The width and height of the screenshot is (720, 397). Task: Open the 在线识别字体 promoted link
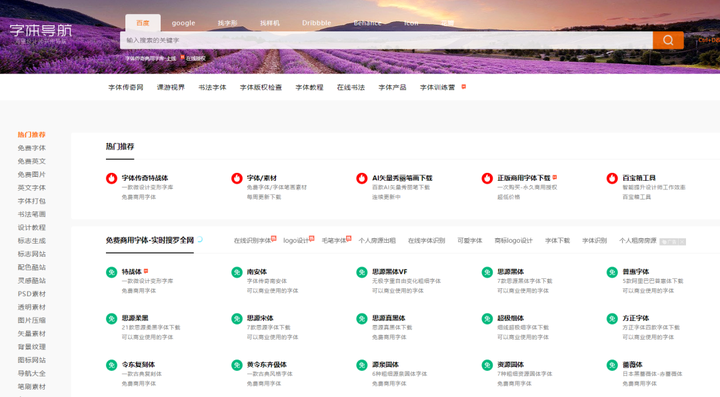[x=252, y=240]
